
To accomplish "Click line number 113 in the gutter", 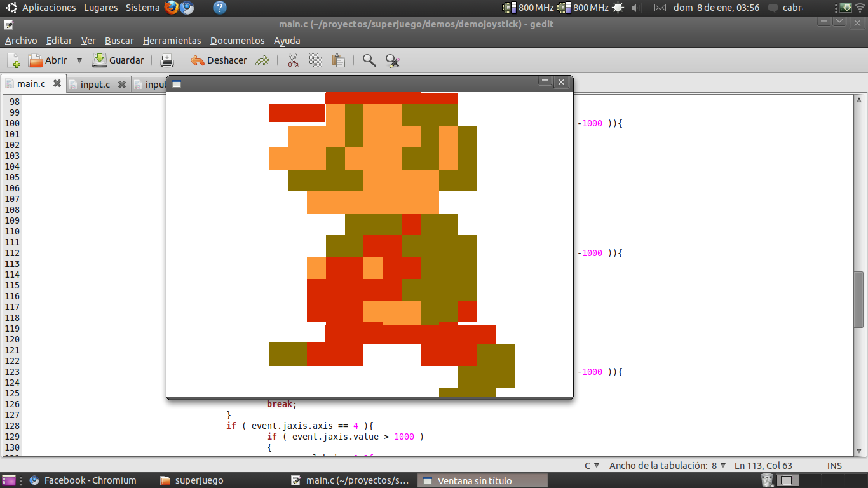I will tap(12, 264).
